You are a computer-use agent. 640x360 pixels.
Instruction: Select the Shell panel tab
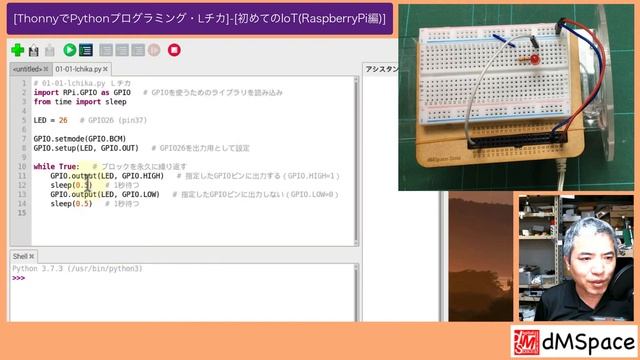tap(20, 256)
